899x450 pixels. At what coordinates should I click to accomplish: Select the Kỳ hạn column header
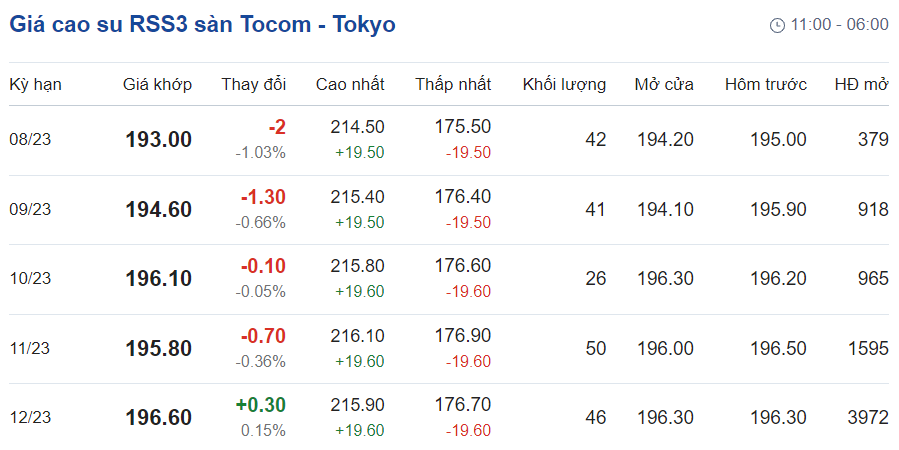(36, 84)
